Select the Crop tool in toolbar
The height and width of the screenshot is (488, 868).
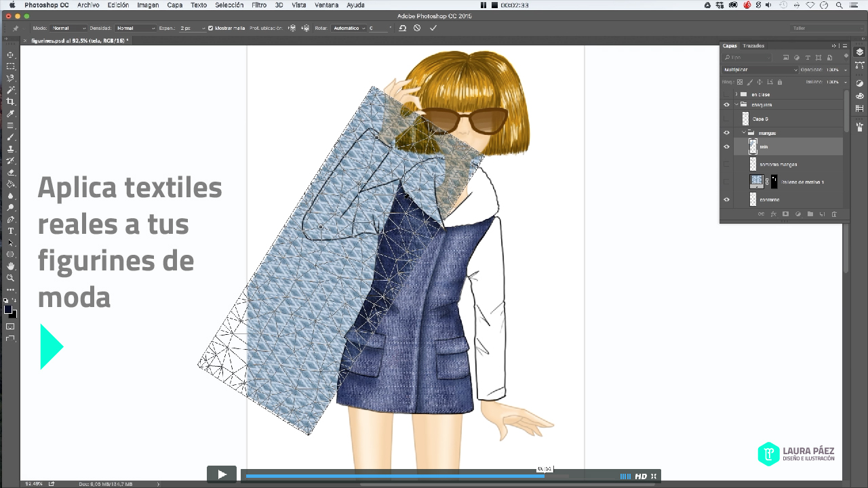tap(10, 102)
